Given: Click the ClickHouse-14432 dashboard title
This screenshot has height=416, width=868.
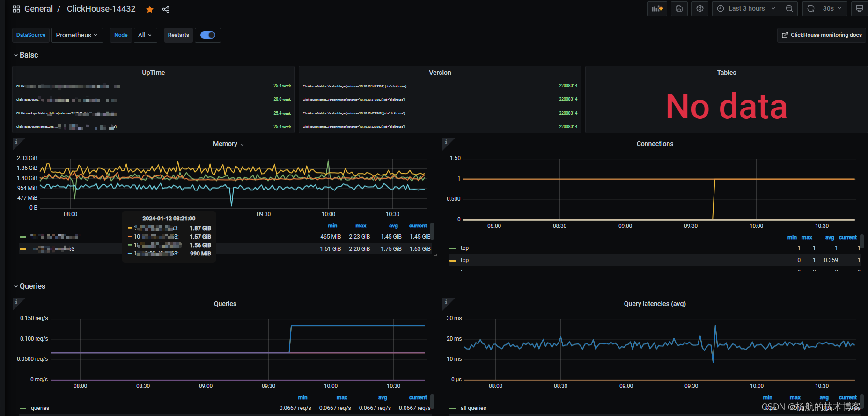Looking at the screenshot, I should (101, 9).
